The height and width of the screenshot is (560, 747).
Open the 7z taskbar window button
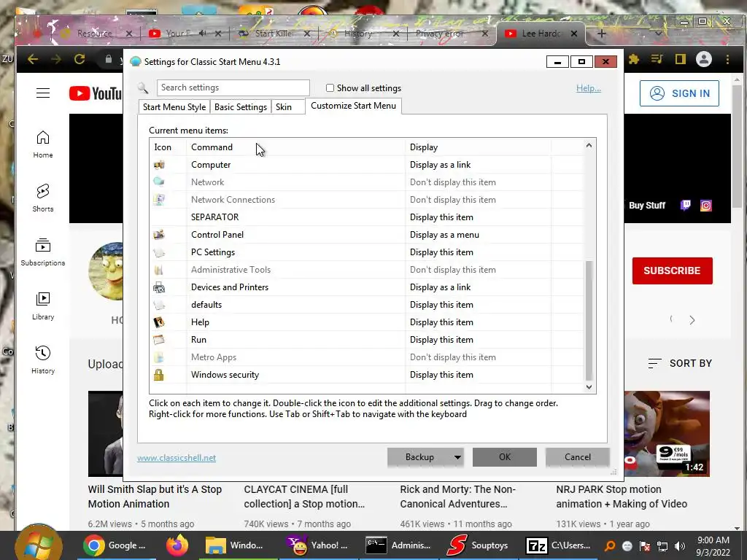tap(558, 545)
